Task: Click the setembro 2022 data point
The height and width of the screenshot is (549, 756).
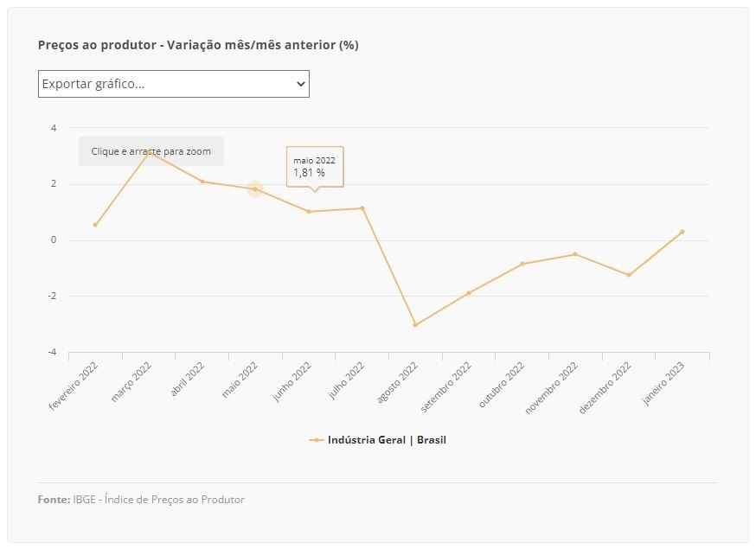Action: point(469,293)
